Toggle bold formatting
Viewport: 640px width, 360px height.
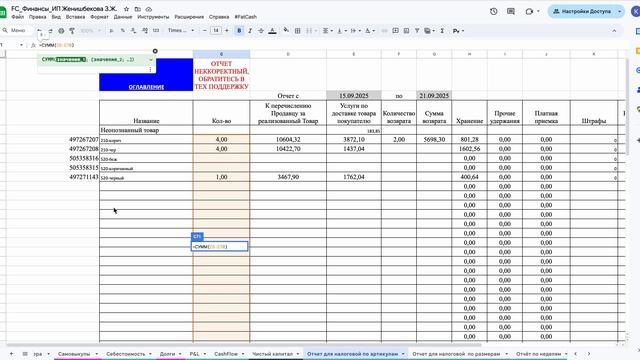[x=239, y=31]
